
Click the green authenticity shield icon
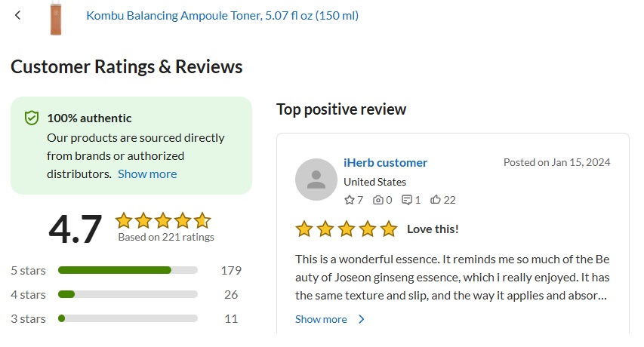pyautogui.click(x=31, y=118)
